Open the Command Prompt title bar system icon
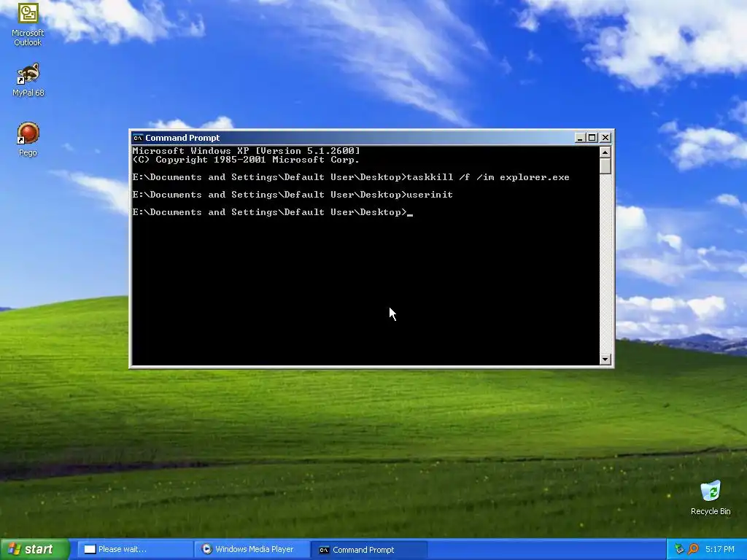The width and height of the screenshot is (747, 560). pos(138,138)
